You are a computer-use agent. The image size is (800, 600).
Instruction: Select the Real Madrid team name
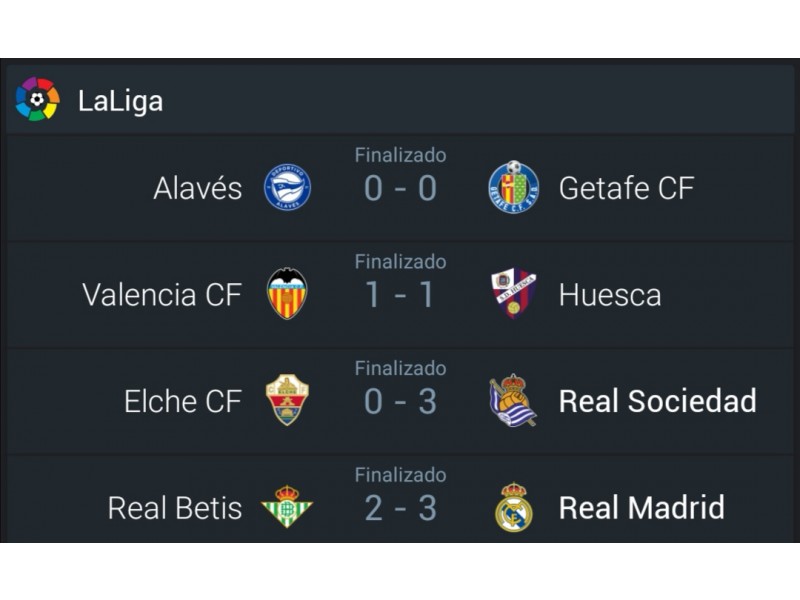(641, 508)
